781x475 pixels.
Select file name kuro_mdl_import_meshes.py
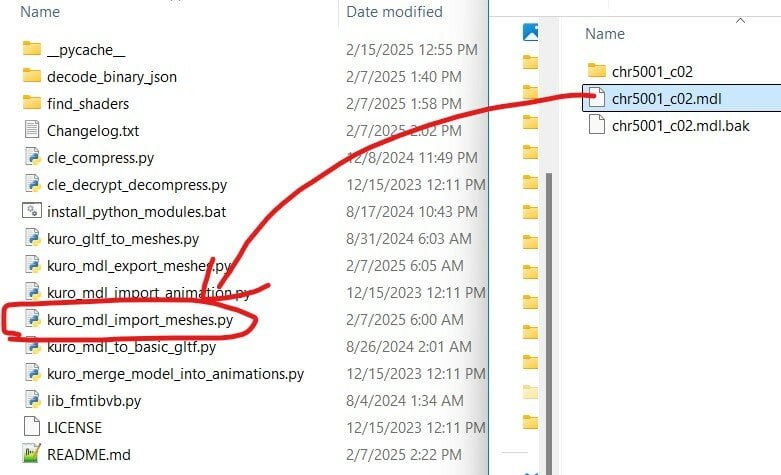tap(140, 320)
